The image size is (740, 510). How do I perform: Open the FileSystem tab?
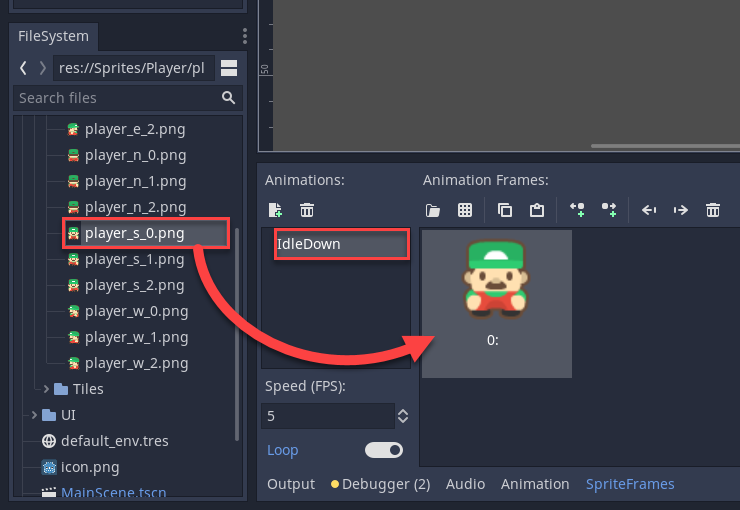click(53, 36)
